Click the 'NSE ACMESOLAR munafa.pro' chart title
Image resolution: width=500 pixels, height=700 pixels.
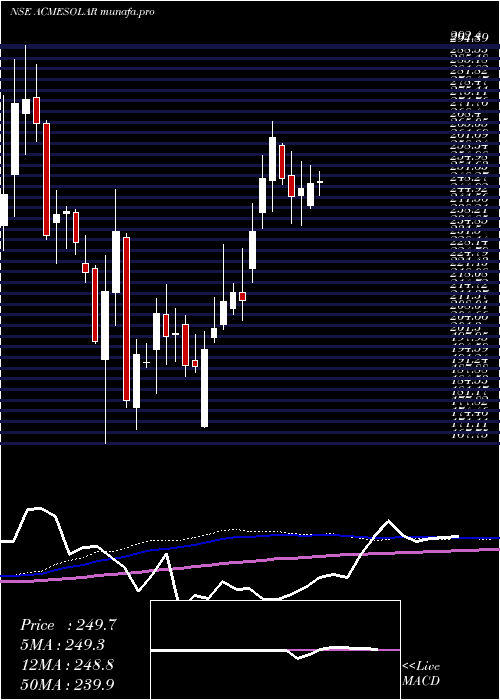tap(82, 12)
